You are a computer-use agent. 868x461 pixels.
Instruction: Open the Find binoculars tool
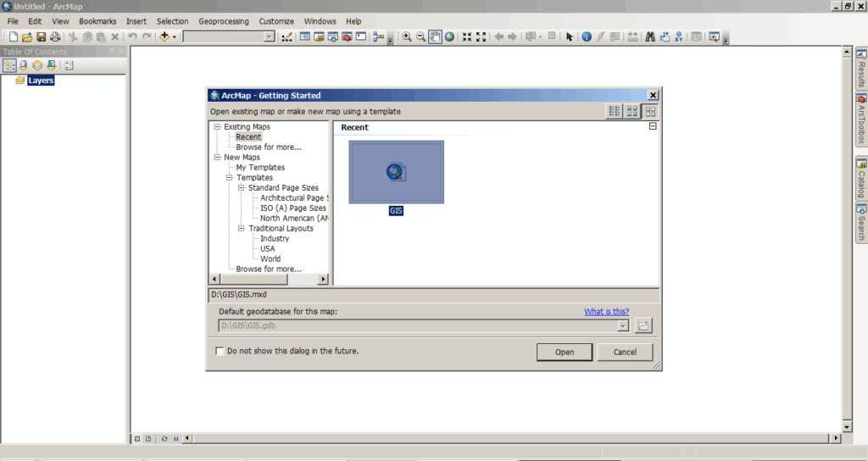tap(650, 36)
